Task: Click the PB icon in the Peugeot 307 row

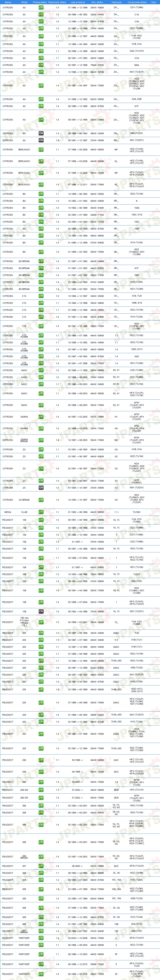Action: coord(41,866)
